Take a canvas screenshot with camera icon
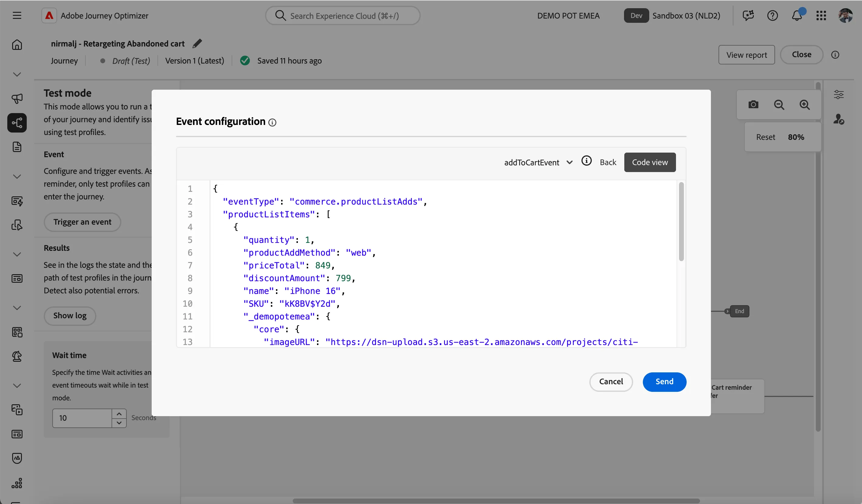The height and width of the screenshot is (504, 862). (x=753, y=104)
